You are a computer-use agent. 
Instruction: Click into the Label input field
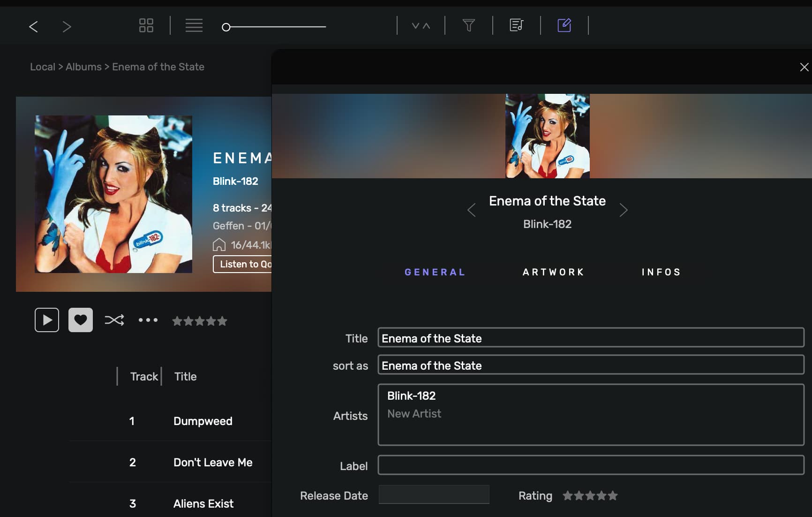[591, 465]
